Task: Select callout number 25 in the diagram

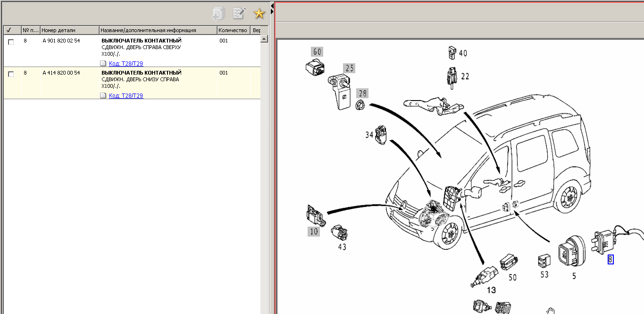Action: [349, 68]
